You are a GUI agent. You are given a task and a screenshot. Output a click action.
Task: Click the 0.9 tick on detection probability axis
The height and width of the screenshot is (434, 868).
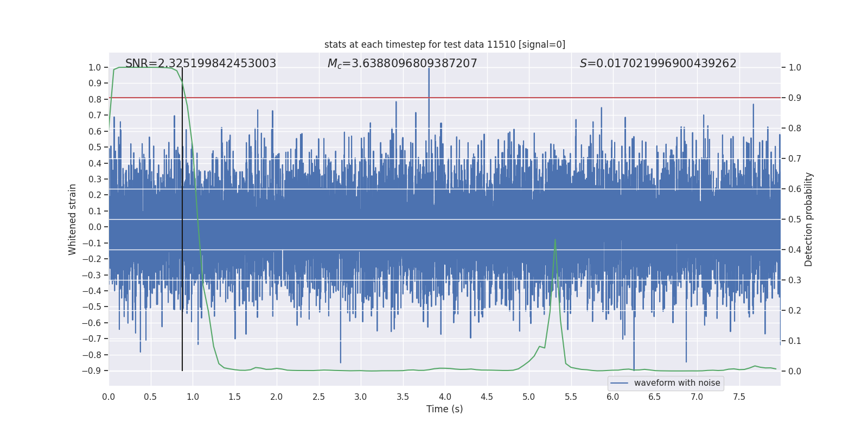(x=795, y=98)
